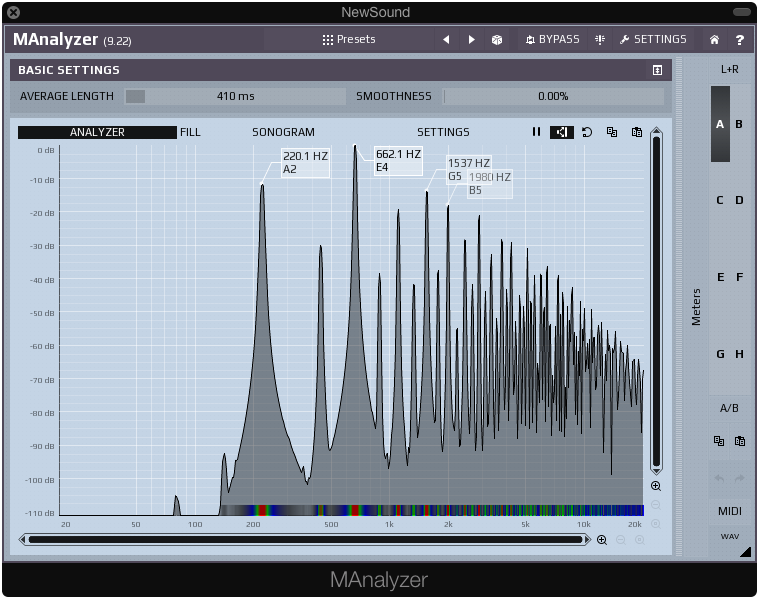759x599 pixels.
Task: Click the 662.1 HZ E4 peak label
Action: coord(398,161)
